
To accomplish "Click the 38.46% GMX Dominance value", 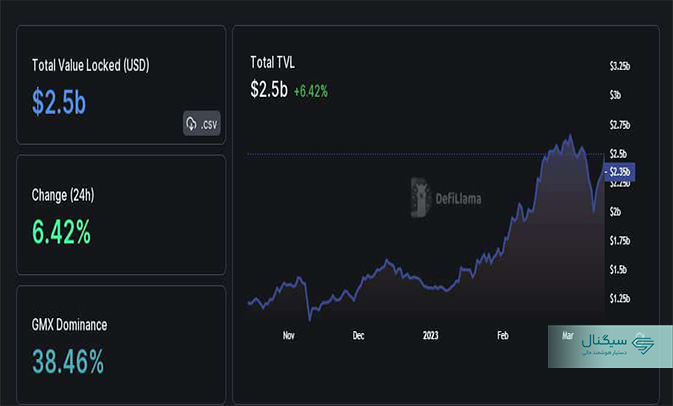I will 68,361.
